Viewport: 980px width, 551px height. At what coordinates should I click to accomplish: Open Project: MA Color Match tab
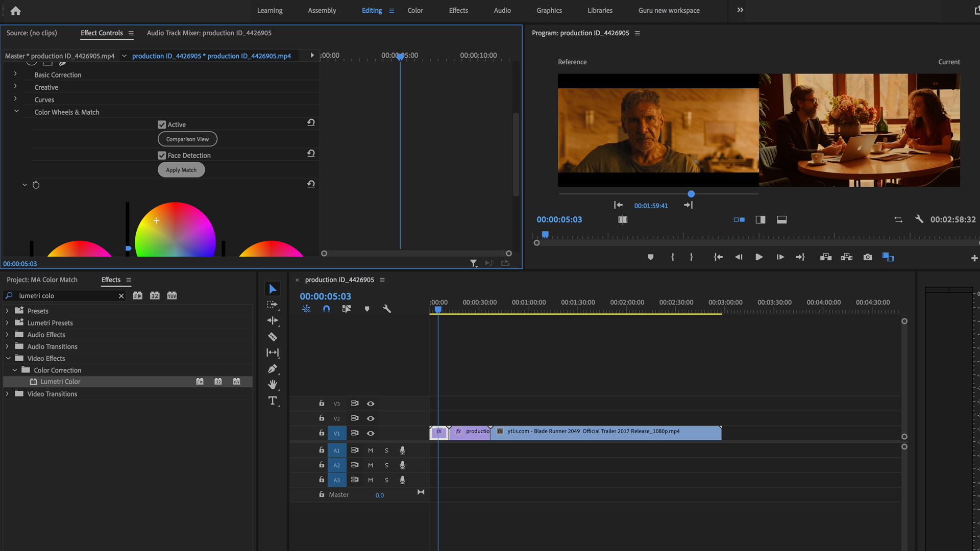42,280
